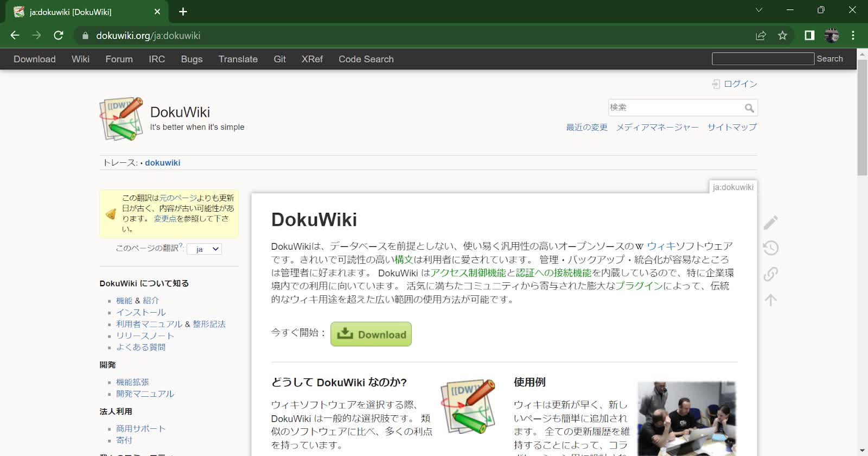
Task: Click DokuWiki logo image beside どうして section
Action: 468,407
